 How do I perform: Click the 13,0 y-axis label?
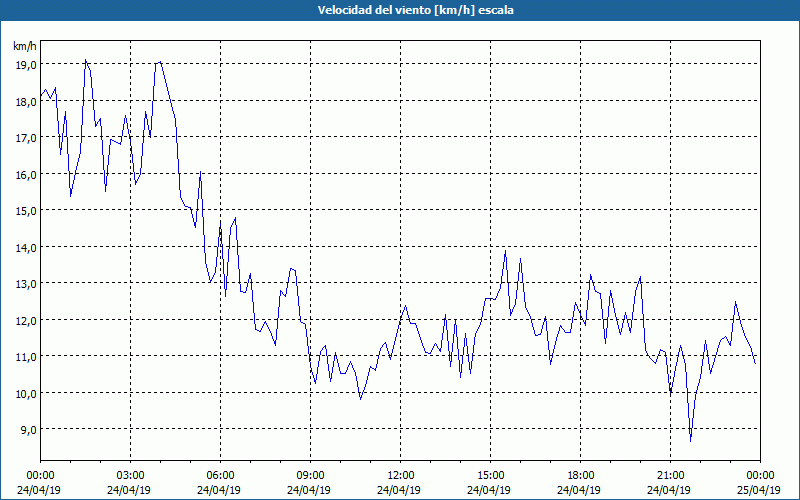pos(26,284)
